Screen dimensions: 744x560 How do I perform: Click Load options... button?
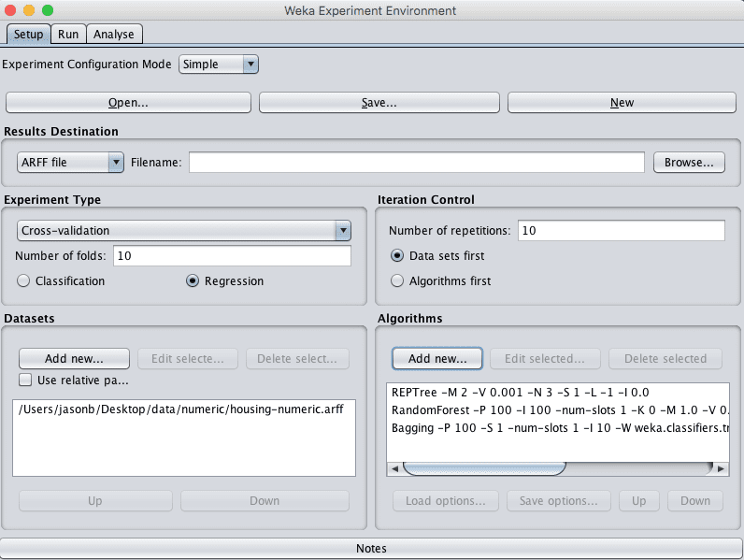click(x=446, y=501)
